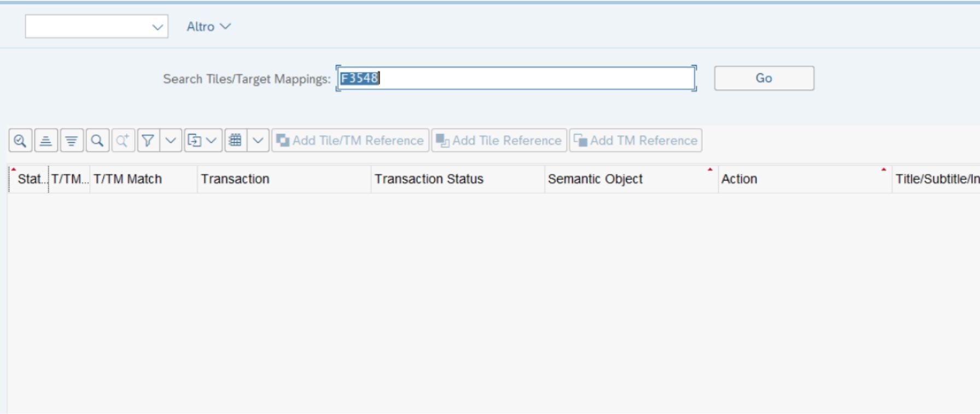Open the command field combo box
This screenshot has width=980, height=414.
97,26
